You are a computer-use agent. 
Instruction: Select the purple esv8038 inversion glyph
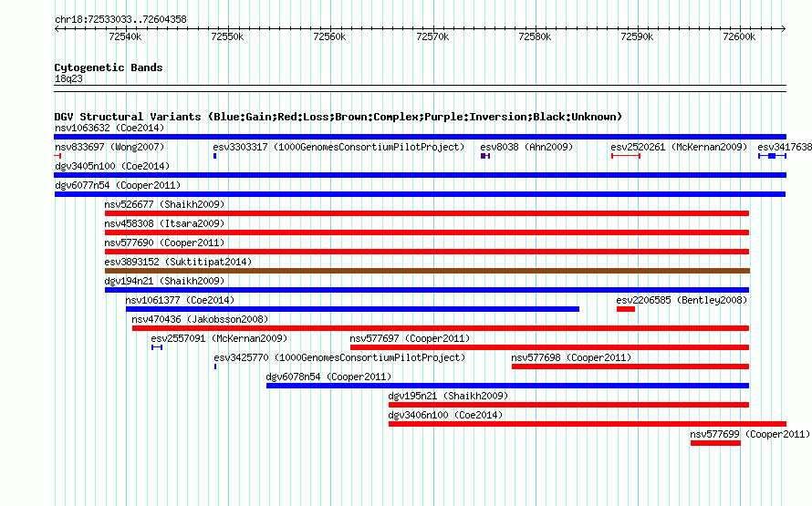click(x=485, y=156)
